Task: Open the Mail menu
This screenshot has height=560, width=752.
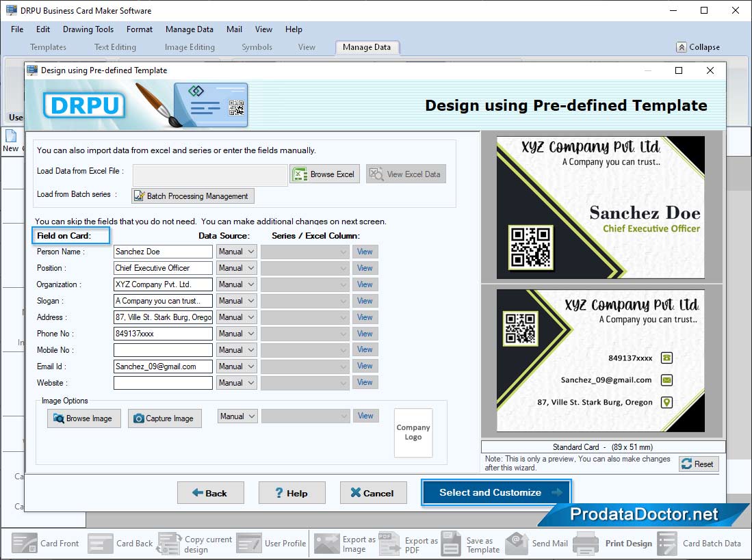Action: (234, 29)
